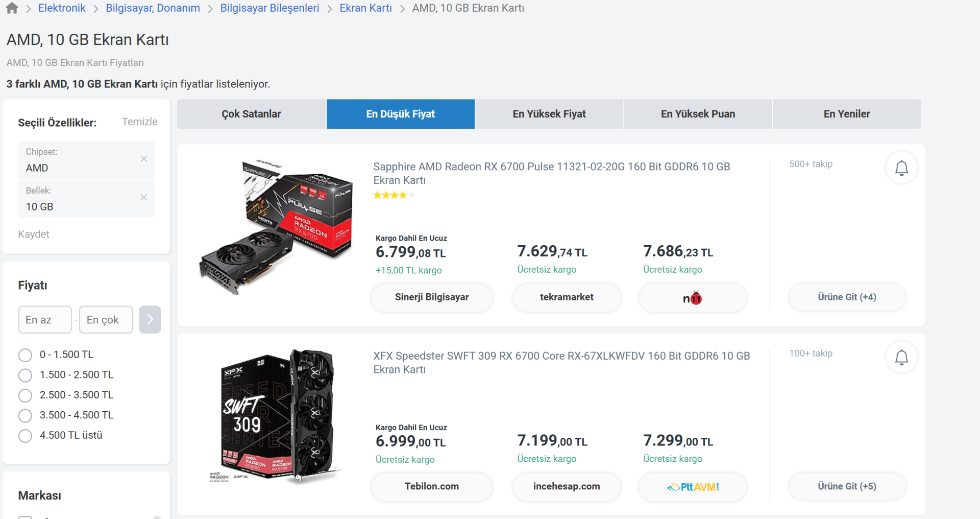The height and width of the screenshot is (519, 980).
Task: Open the tekramarket store offer
Action: coord(567,297)
